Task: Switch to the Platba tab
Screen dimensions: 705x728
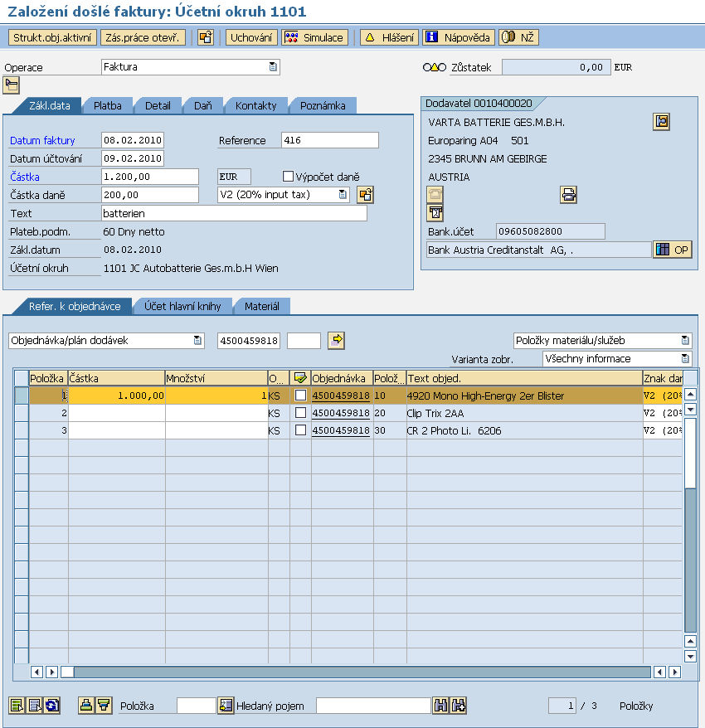Action: pyautogui.click(x=108, y=105)
